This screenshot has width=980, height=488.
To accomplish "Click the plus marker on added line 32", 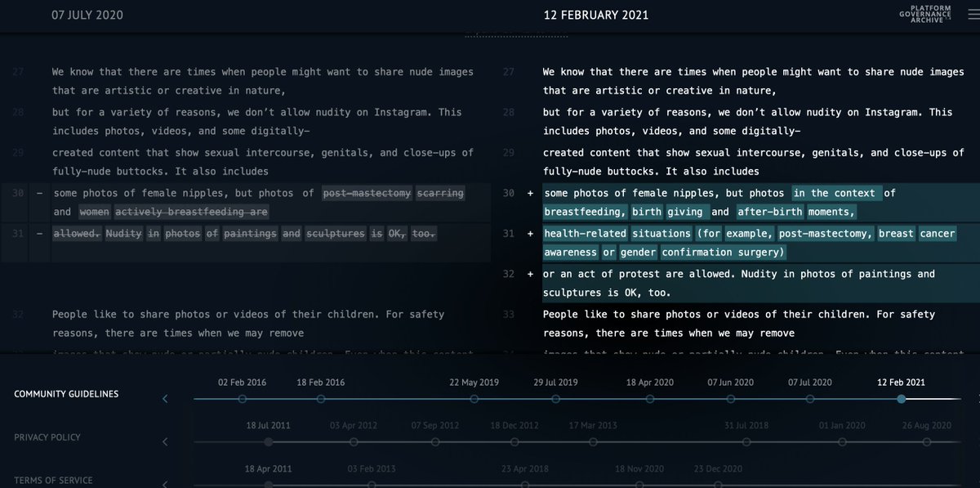I will click(x=530, y=274).
